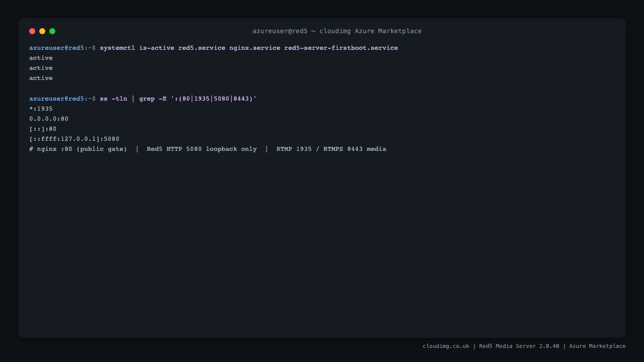Click the window title 'azureuser@red5 ~ cloudimg Azure Marketplace'
644x362 pixels.
point(337,31)
